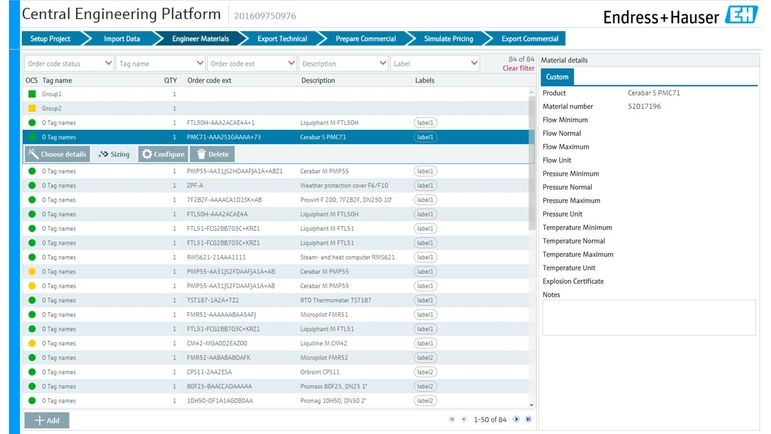This screenshot has width=771, height=434.
Task: Click the yellow square status icon of Group2
Action: tap(32, 108)
